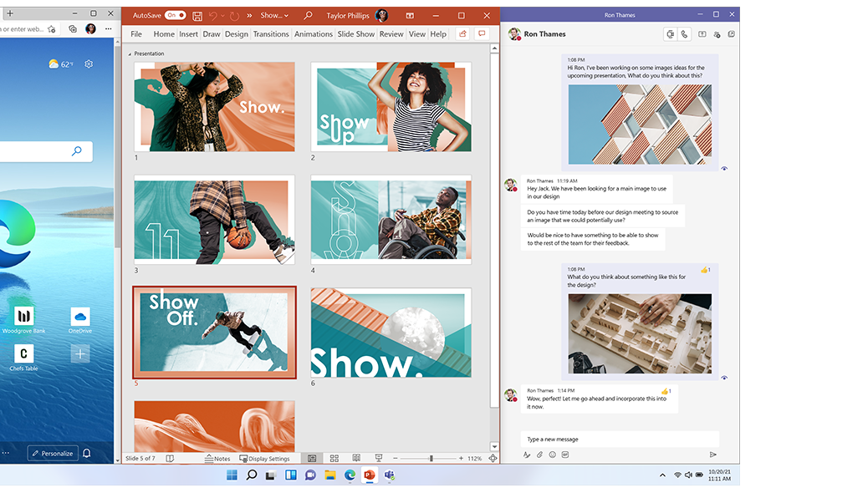
Task: Click the Share icon in PowerPoint ribbon
Action: click(x=462, y=34)
